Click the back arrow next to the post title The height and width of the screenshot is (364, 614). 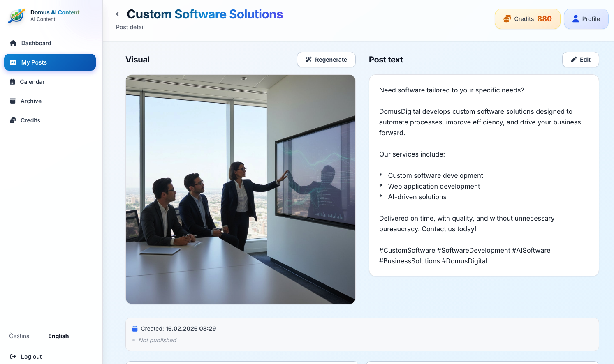click(x=118, y=14)
